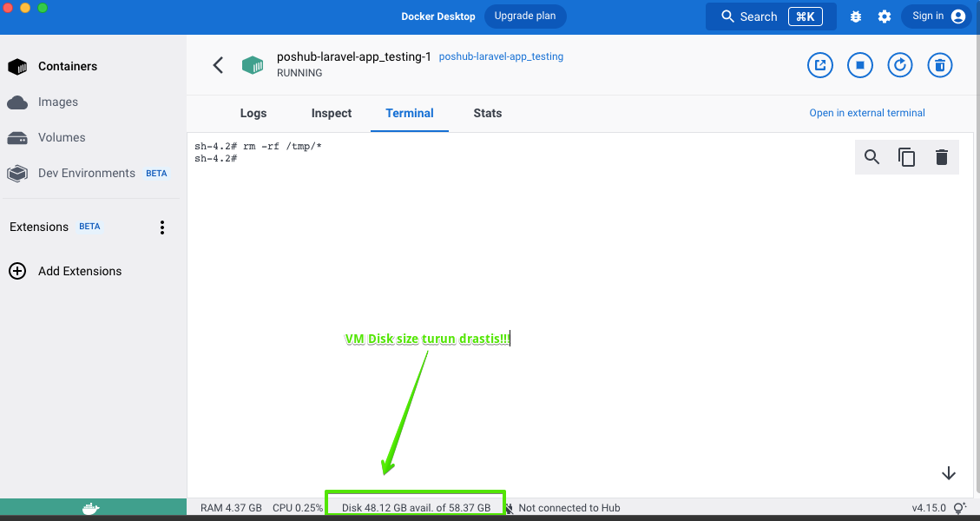
Task: Open the Search box in the header
Action: [771, 16]
